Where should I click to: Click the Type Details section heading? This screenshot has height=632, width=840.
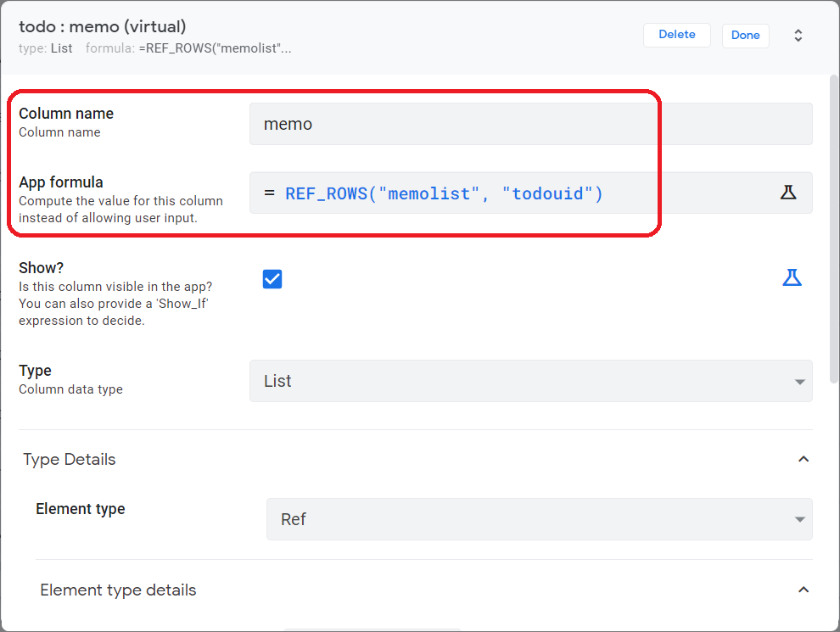click(70, 459)
